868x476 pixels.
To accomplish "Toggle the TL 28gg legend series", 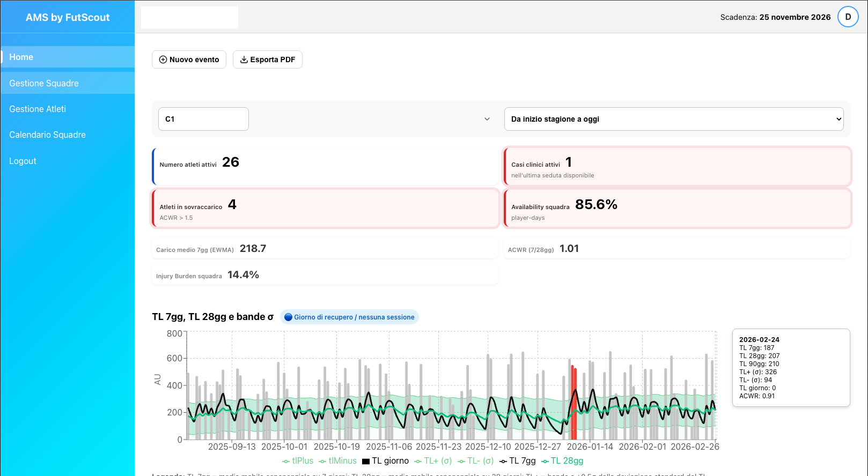I will tap(562, 461).
